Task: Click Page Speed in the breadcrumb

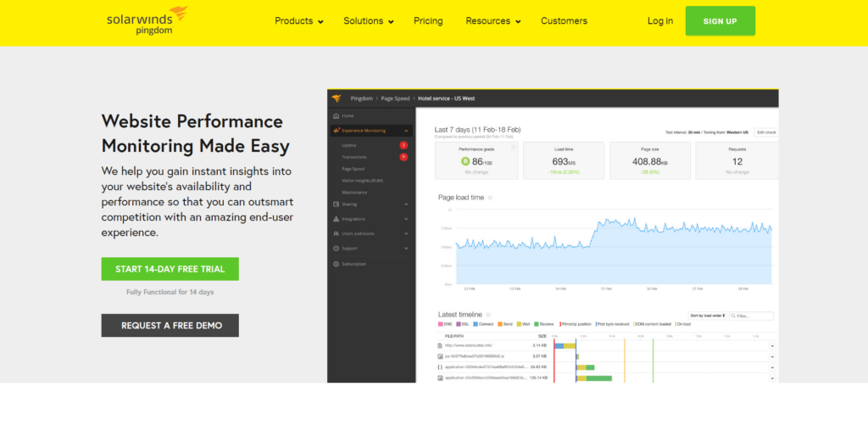Action: pos(395,98)
